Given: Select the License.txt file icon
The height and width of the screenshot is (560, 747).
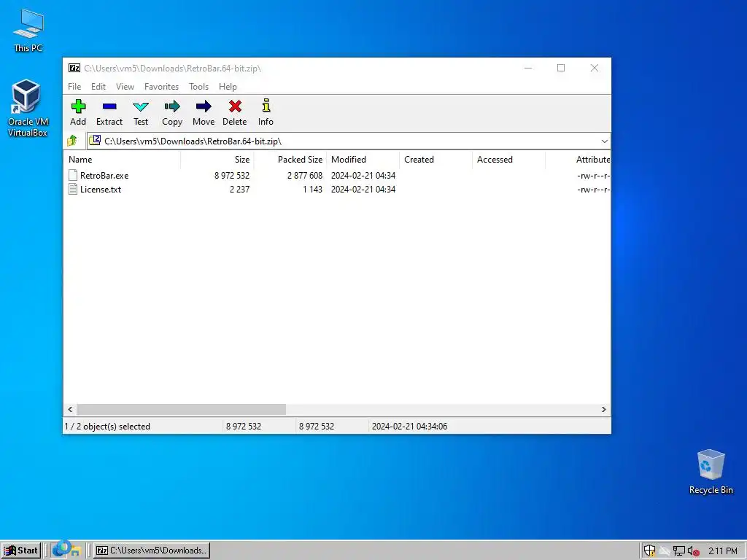Looking at the screenshot, I should [x=73, y=189].
